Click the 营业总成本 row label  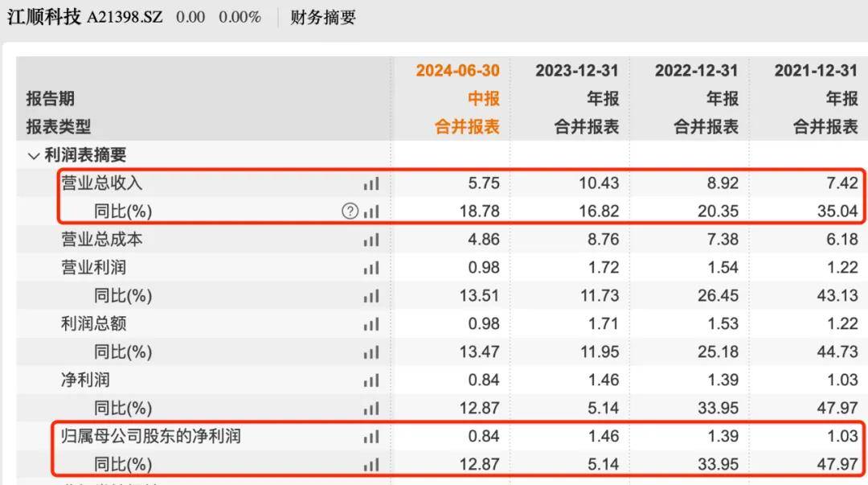tap(102, 240)
